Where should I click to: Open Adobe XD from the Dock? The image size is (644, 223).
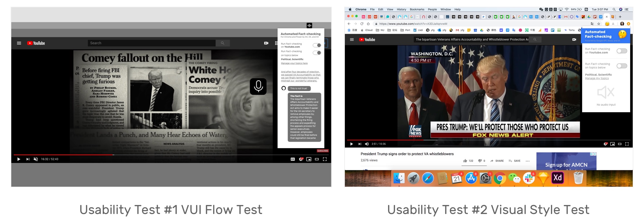click(x=557, y=178)
